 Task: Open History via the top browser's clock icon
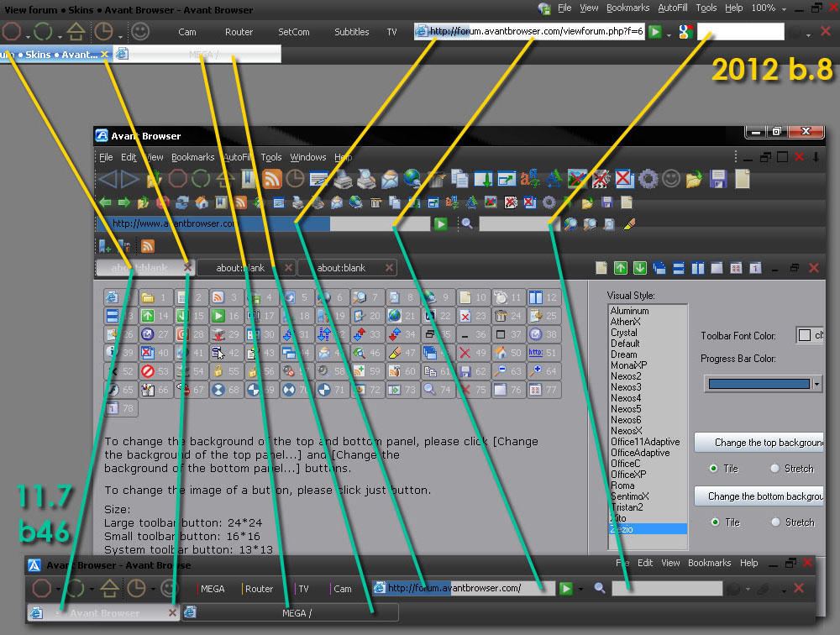(103, 32)
